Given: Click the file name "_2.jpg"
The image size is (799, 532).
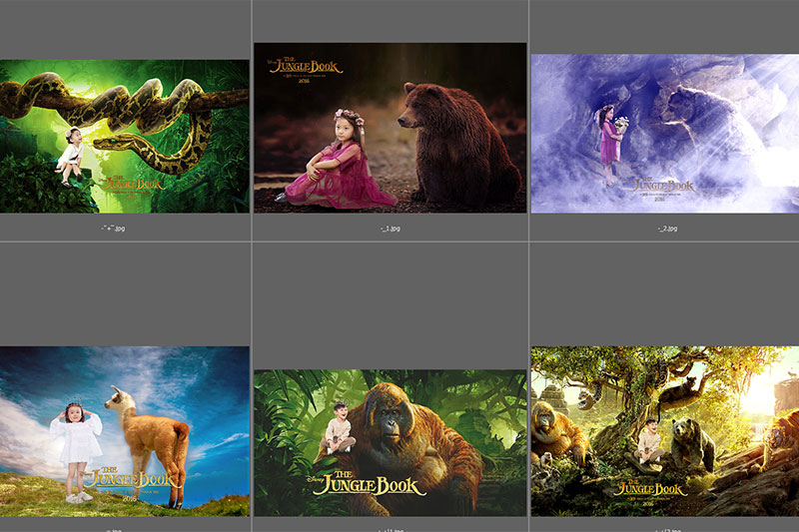Looking at the screenshot, I should coord(667,229).
